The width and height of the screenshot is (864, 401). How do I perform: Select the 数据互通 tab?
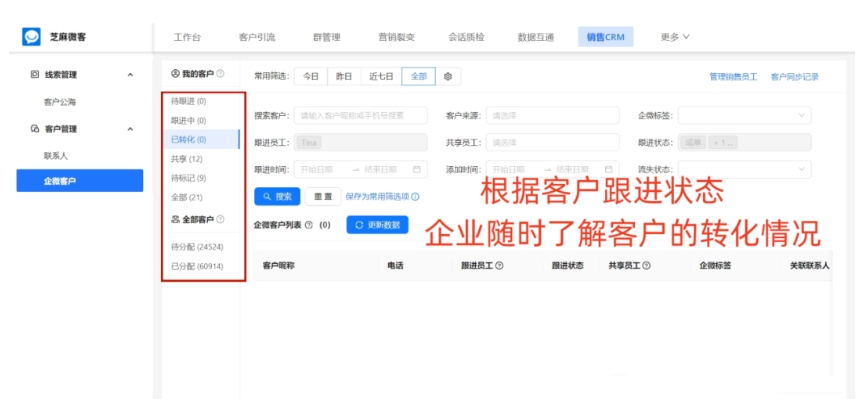click(x=536, y=37)
